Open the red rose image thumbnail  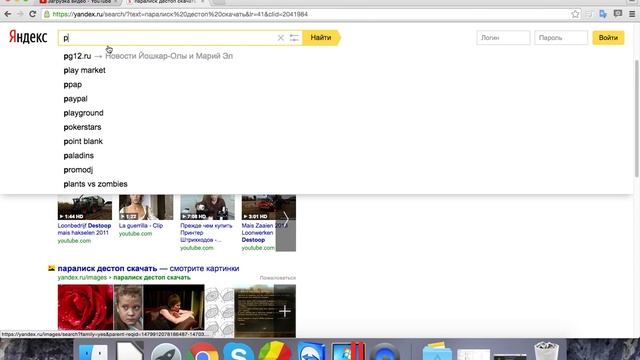pyautogui.click(x=85, y=307)
